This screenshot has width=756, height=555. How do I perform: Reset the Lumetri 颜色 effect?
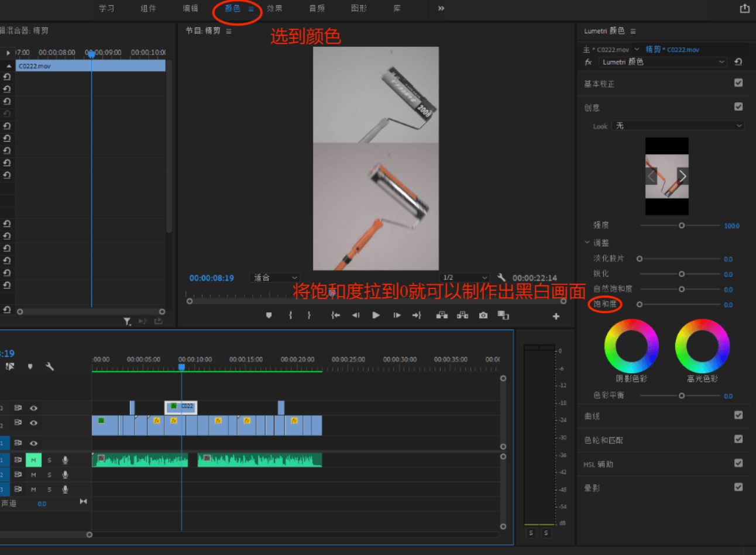pyautogui.click(x=738, y=62)
